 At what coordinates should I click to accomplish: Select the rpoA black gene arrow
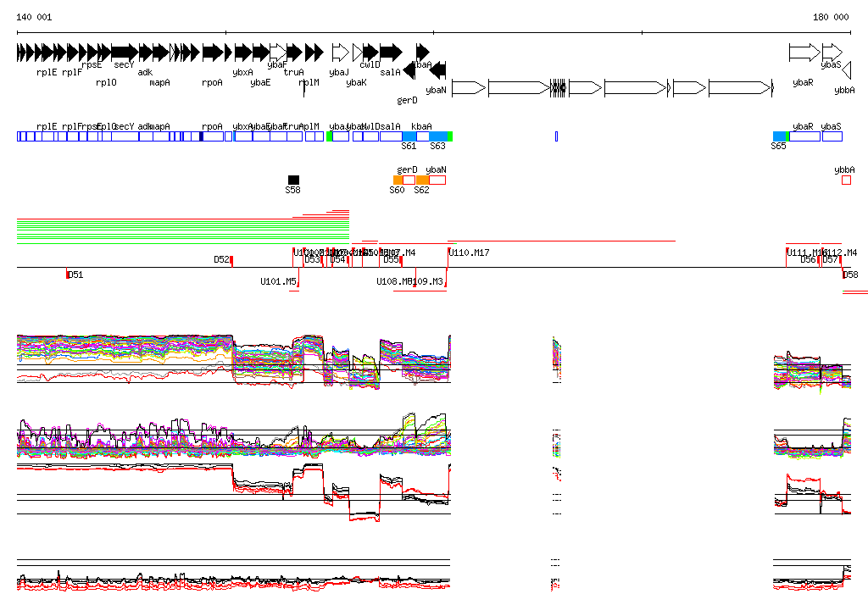pos(213,53)
